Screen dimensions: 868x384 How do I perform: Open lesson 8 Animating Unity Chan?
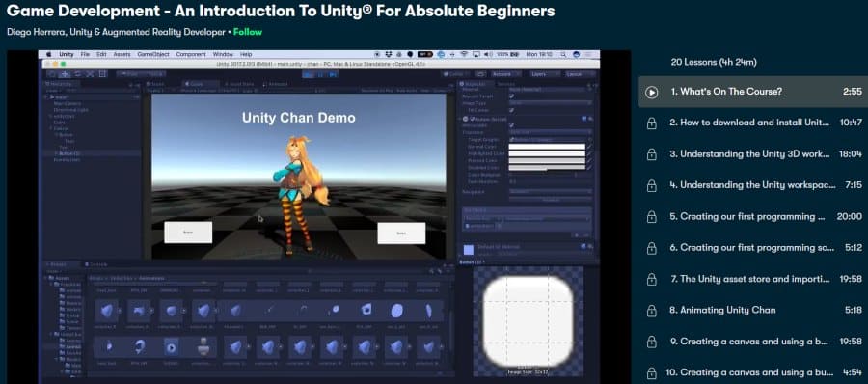coord(722,310)
